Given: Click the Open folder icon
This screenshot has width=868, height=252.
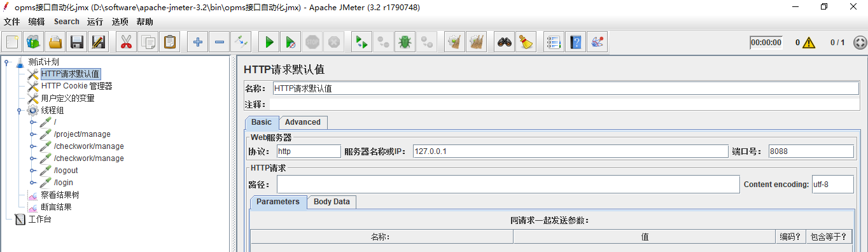Looking at the screenshot, I should tap(55, 43).
